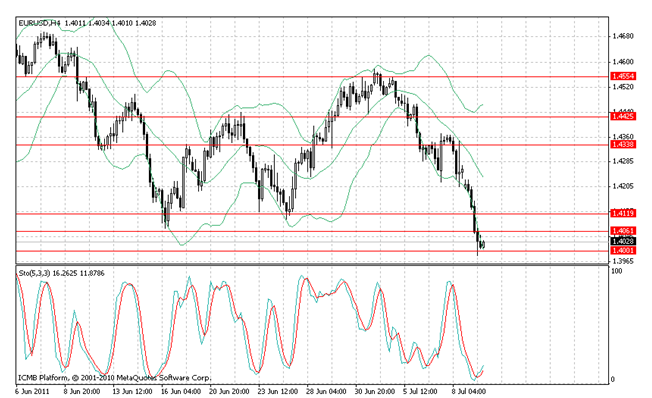The height and width of the screenshot is (398, 652).
Task: Click the 1.4554 red price level label
Action: (623, 76)
